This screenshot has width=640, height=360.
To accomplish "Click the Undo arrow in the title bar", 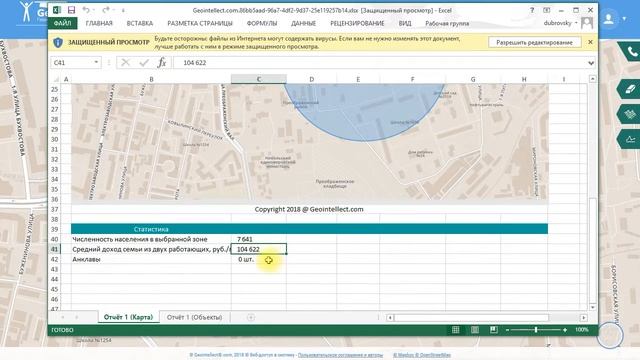I will pyautogui.click(x=86, y=10).
